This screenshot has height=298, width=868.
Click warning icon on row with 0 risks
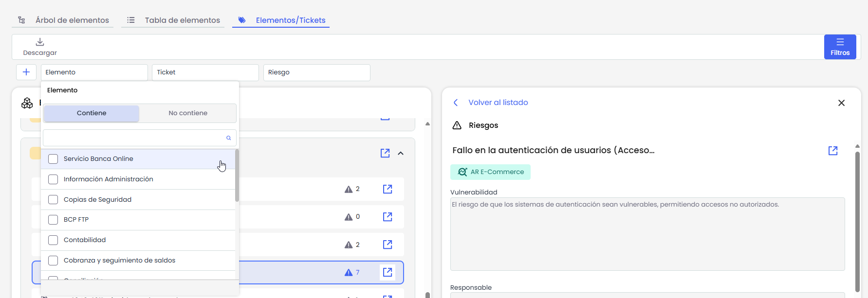click(349, 217)
